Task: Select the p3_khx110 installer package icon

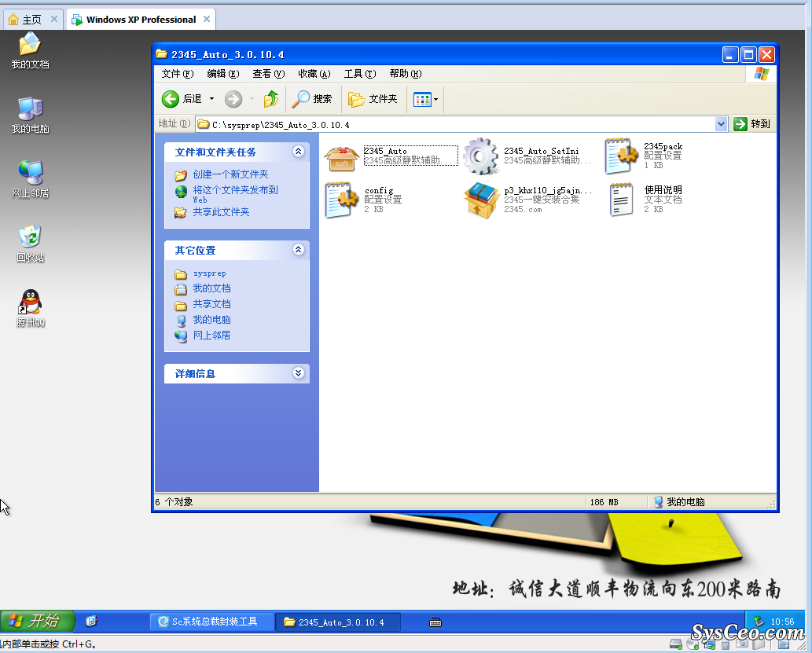Action: [x=481, y=200]
